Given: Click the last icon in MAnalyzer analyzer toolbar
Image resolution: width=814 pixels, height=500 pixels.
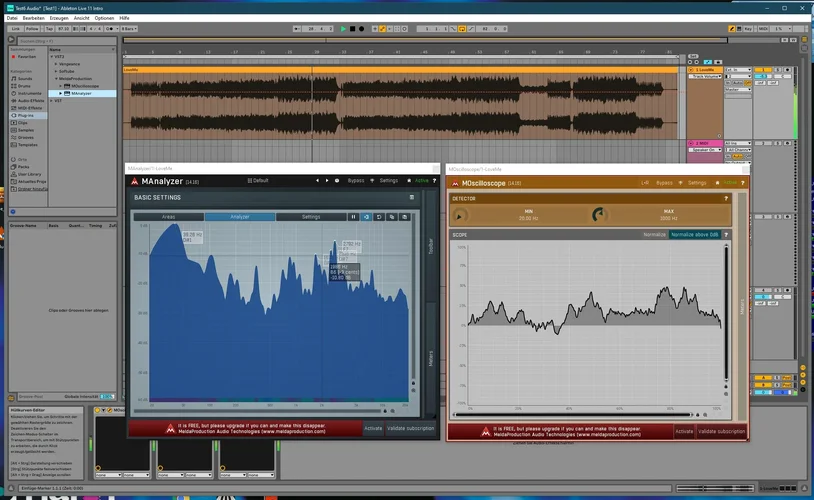Looking at the screenshot, I should [x=404, y=217].
